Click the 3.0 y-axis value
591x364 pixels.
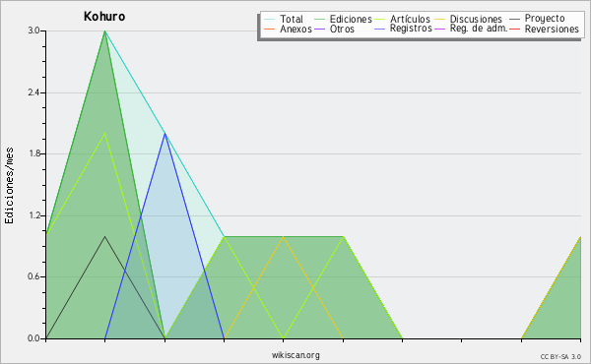coord(33,30)
